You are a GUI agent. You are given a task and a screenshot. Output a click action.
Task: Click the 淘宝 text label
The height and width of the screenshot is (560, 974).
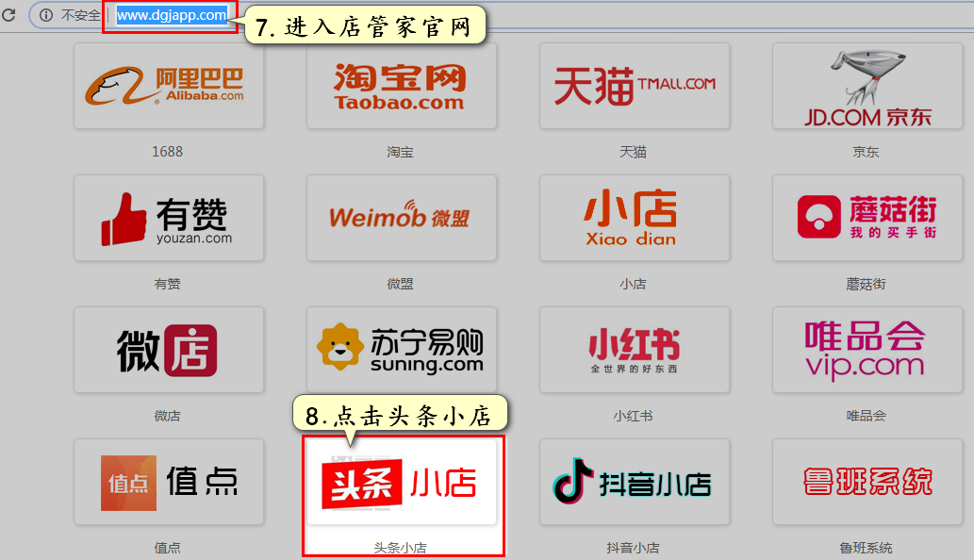pos(400,152)
